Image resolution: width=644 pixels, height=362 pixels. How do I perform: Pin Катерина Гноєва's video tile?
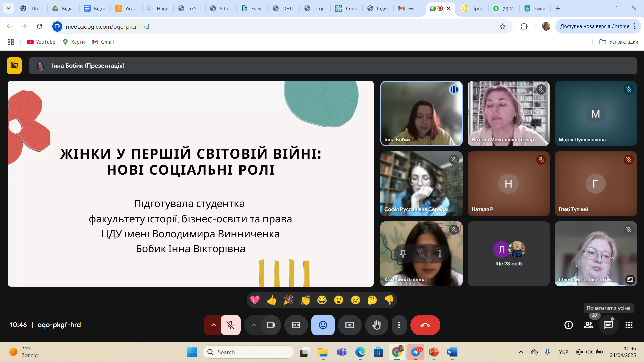403,254
